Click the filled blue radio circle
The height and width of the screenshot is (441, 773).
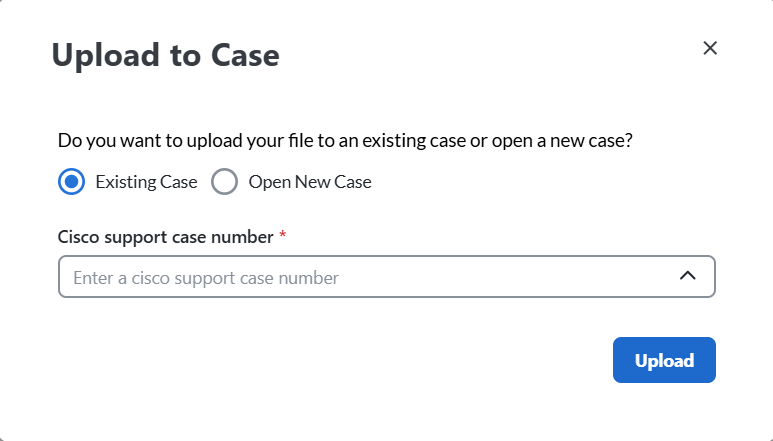tap(70, 182)
